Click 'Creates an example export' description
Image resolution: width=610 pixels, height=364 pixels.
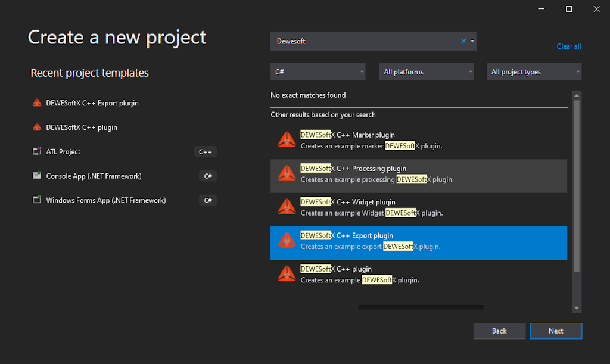tap(371, 246)
